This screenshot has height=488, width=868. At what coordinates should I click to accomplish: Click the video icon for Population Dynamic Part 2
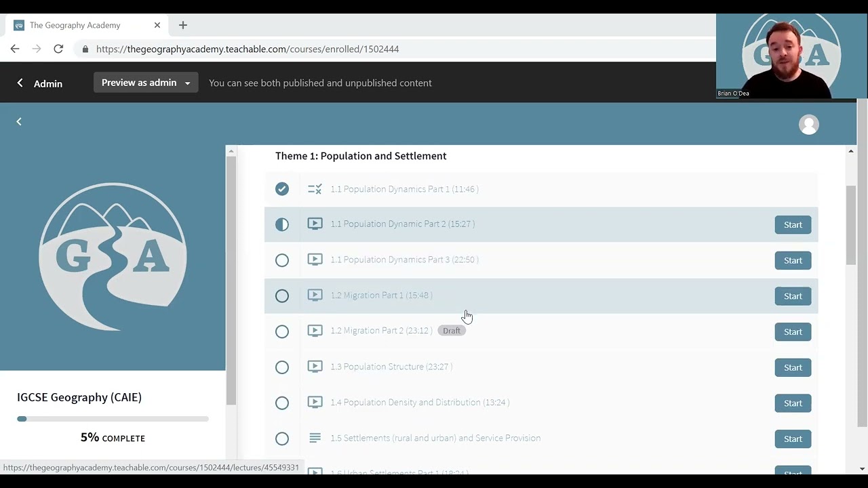[315, 224]
